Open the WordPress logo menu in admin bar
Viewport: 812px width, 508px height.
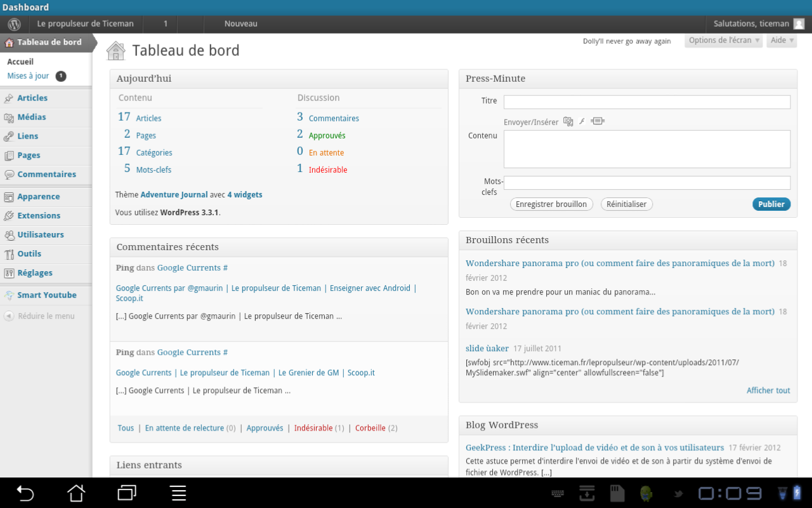[15, 24]
